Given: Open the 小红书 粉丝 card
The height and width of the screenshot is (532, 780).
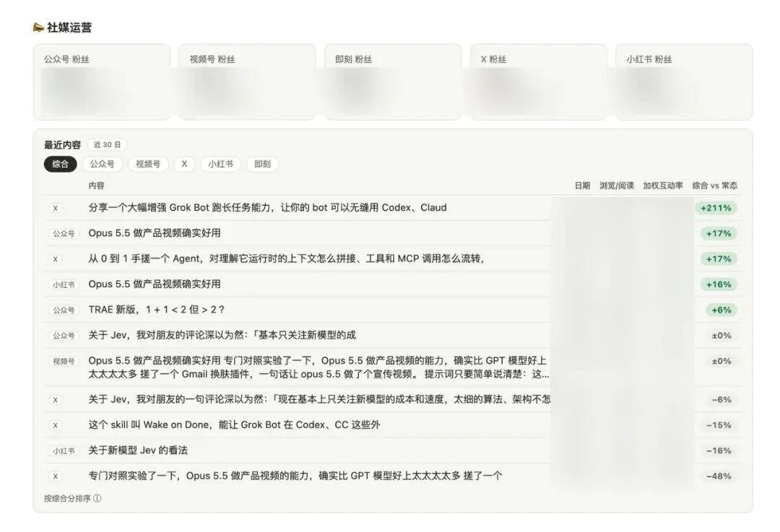Looking at the screenshot, I should 684,82.
